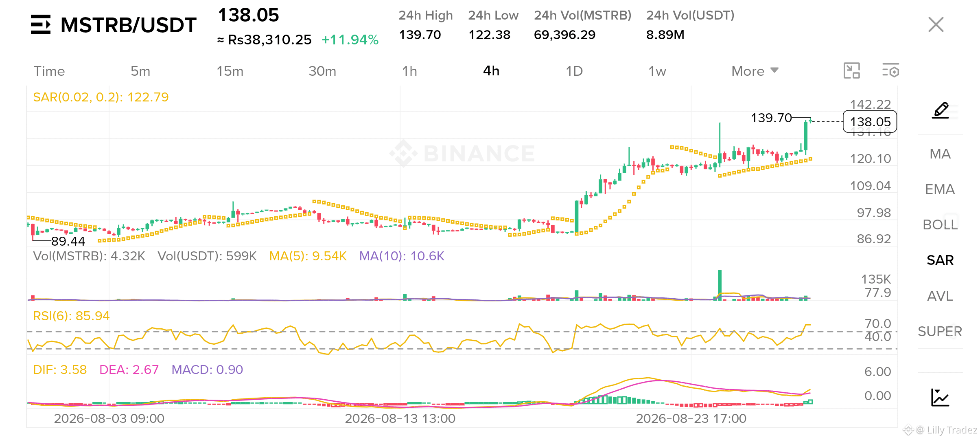Click the 2026-08-13 13:00 date label

pos(400,418)
